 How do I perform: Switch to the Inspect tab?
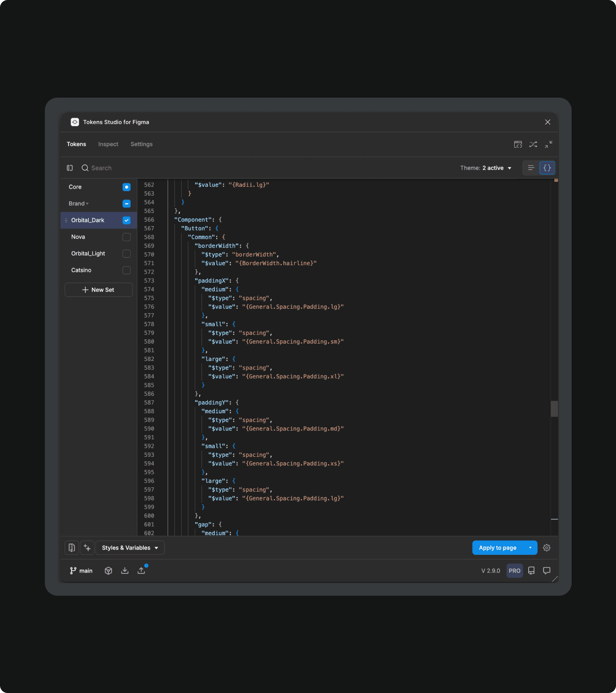[108, 144]
